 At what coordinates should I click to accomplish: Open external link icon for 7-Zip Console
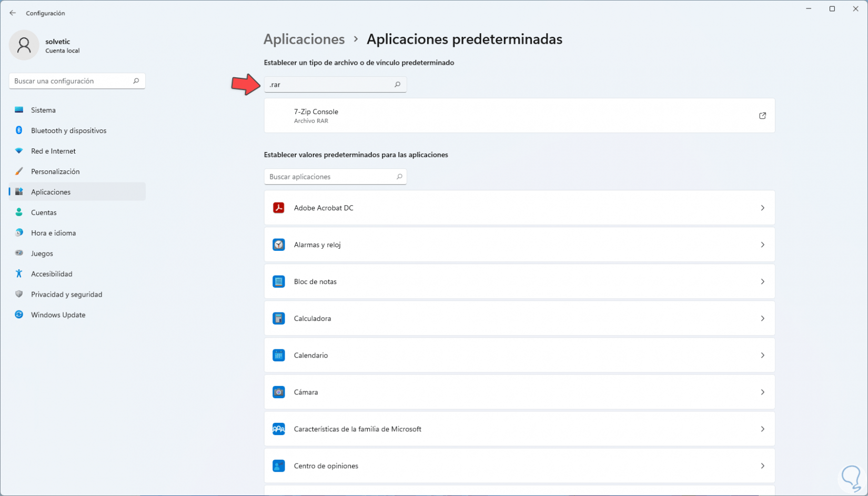[x=762, y=116]
